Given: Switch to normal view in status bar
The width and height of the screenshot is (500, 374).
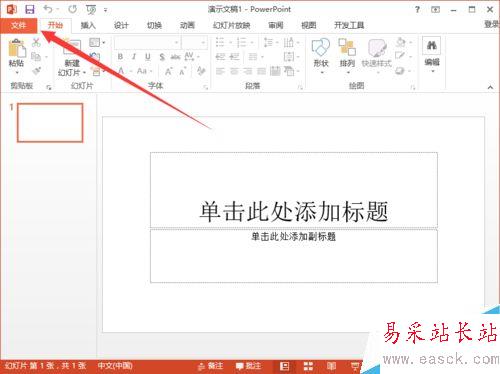Looking at the screenshot, I should tap(284, 366).
